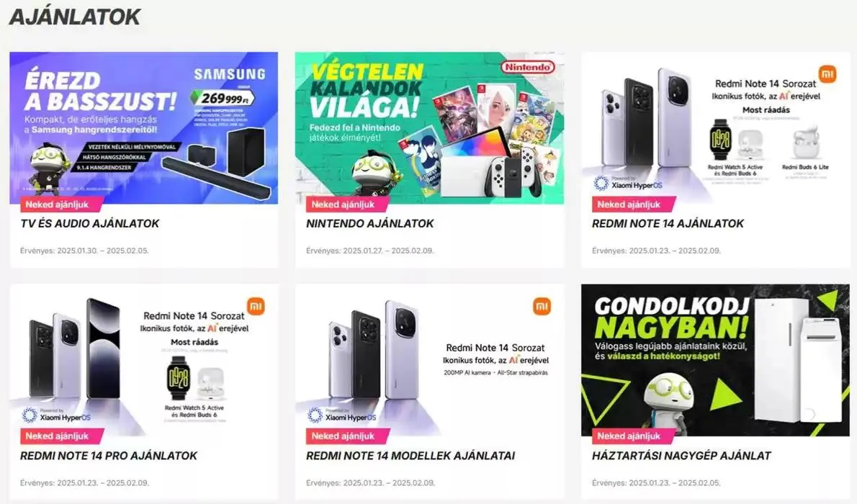Open the Nintendo games promo banner
The height and width of the screenshot is (504, 857).
point(430,128)
